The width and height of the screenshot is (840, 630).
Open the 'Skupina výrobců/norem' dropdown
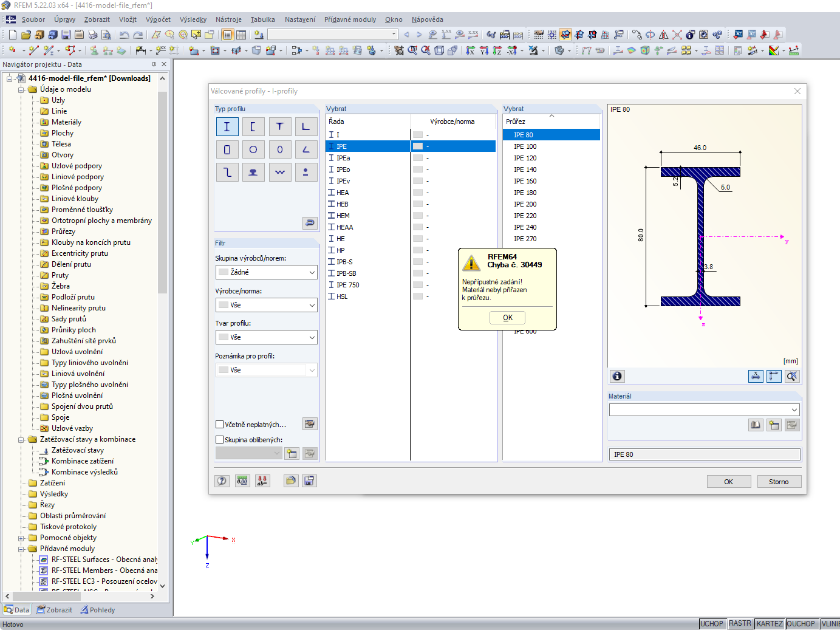(267, 272)
